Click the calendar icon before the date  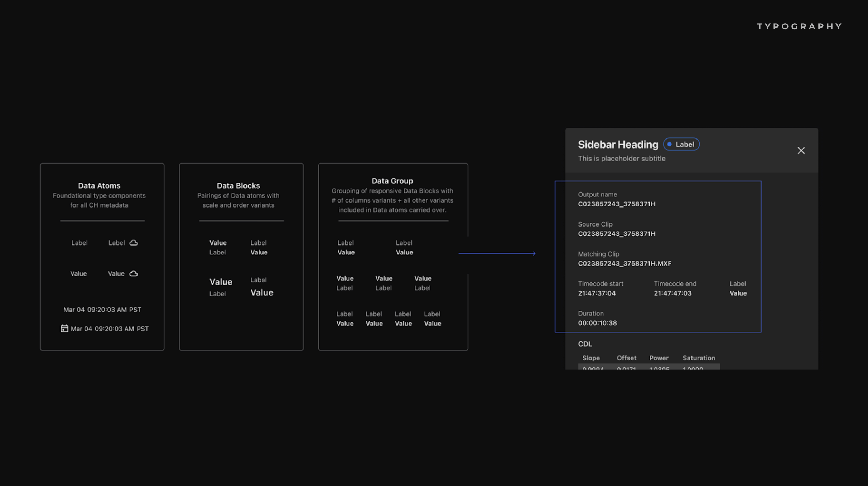tap(64, 329)
